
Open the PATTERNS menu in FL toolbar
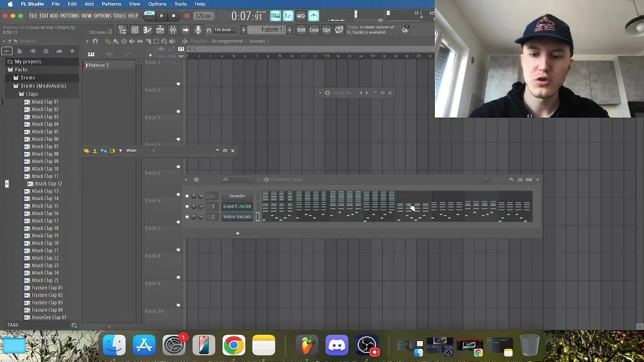coord(70,16)
